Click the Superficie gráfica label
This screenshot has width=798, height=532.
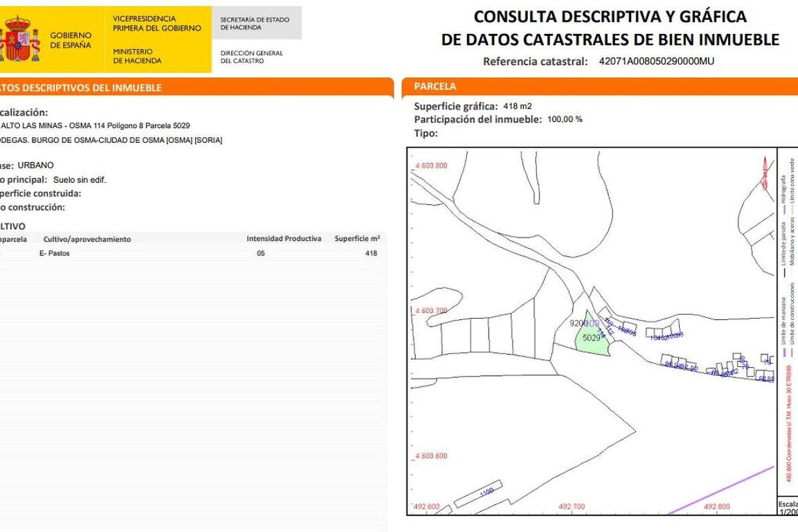coord(456,106)
